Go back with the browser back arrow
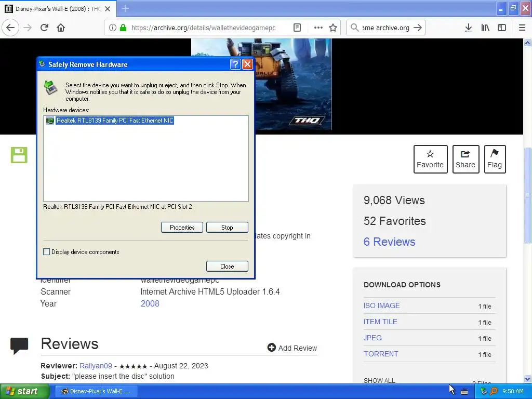532x399 pixels. pos(10,28)
